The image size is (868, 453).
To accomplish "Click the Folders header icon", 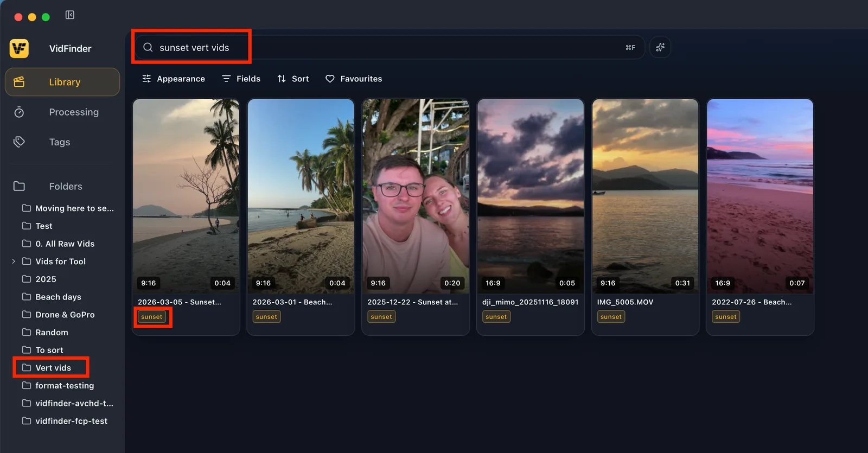I will [x=19, y=186].
